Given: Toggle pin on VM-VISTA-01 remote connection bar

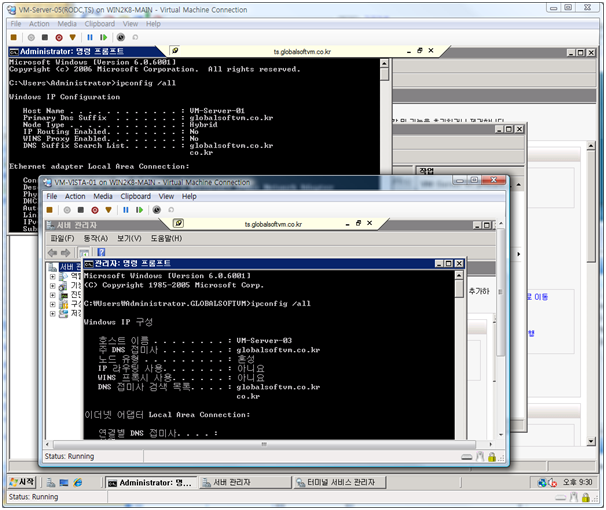Looking at the screenshot, I should tap(178, 223).
